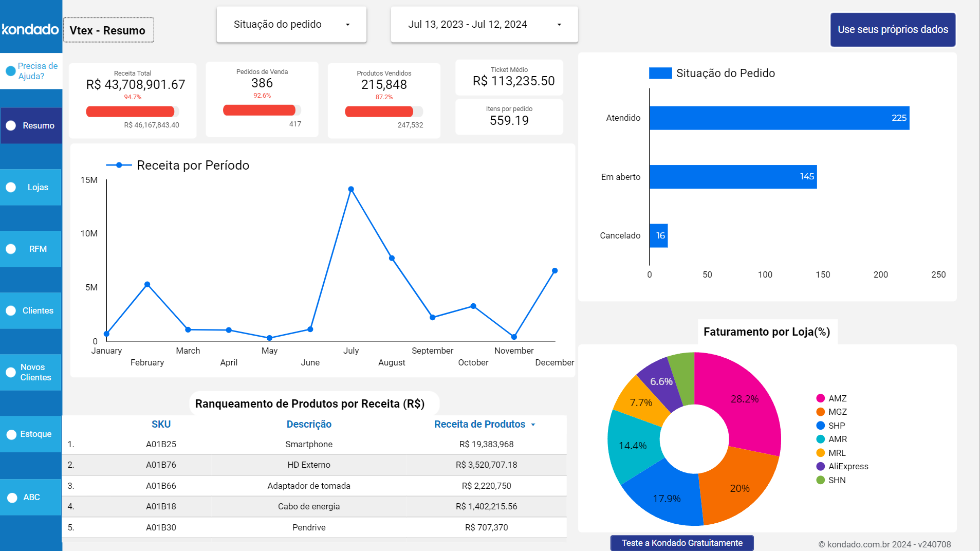The height and width of the screenshot is (551, 980).
Task: Click the Receita Total progress bar
Action: coord(131,111)
